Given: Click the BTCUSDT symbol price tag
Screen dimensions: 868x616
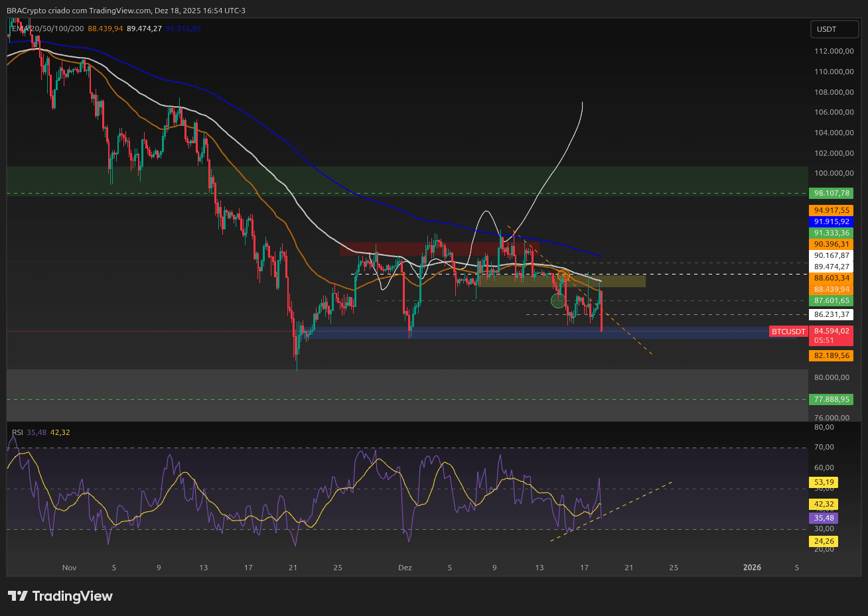Looking at the screenshot, I should (788, 332).
